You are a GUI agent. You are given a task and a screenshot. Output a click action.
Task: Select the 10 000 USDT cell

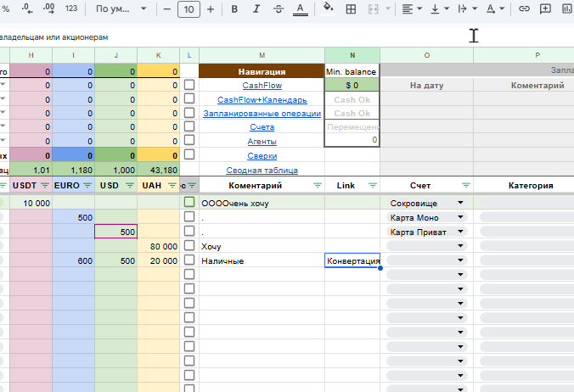tap(31, 203)
